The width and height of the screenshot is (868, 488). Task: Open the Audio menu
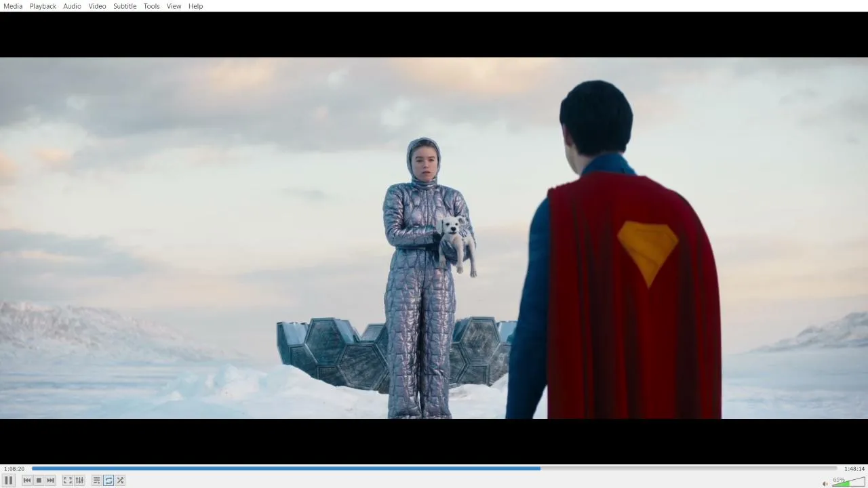click(x=73, y=6)
